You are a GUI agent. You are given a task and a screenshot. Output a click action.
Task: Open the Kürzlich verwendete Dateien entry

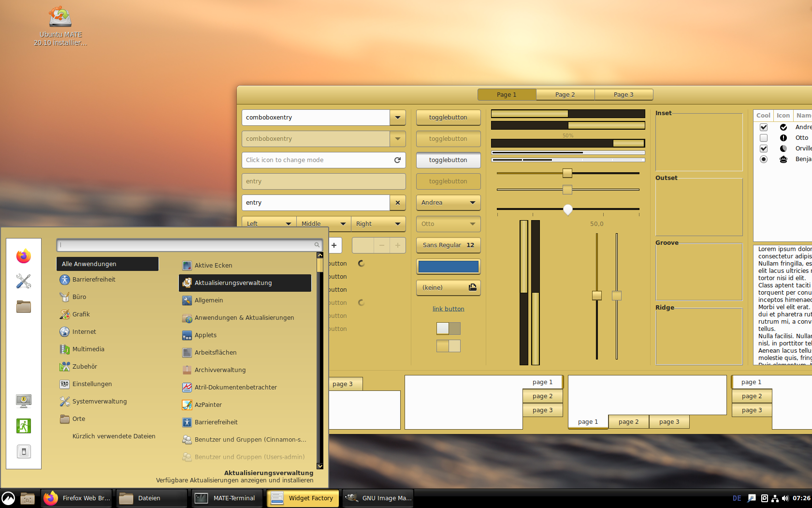(114, 436)
